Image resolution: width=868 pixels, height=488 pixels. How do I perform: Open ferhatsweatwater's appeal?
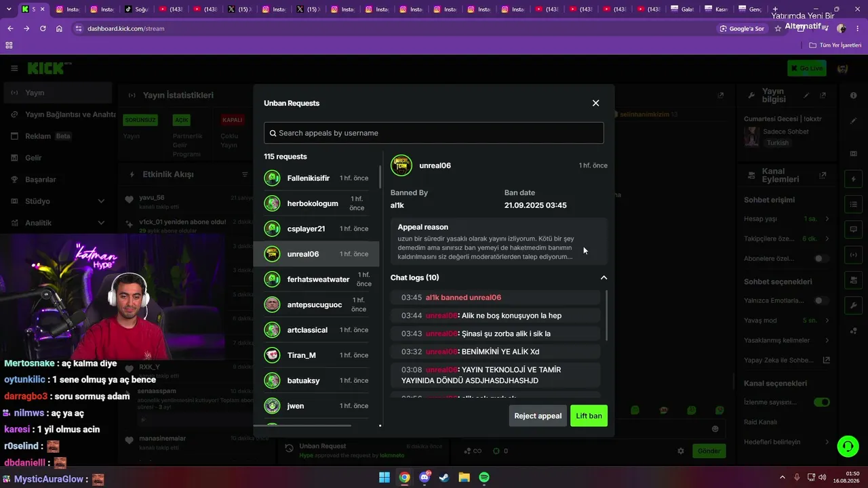pos(316,279)
